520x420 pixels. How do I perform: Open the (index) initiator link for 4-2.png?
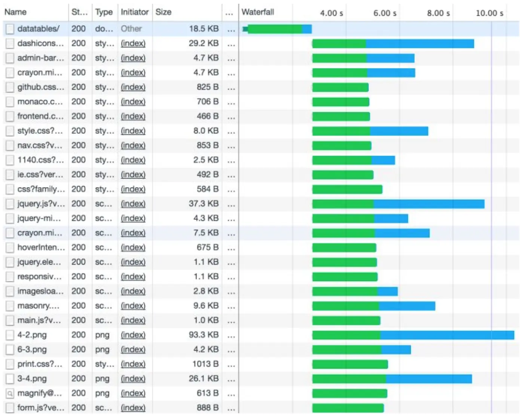tap(133, 335)
